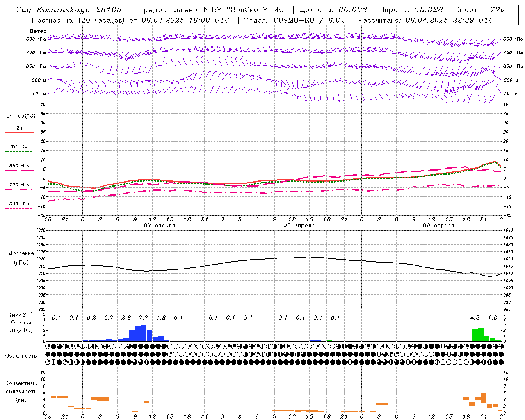525x420 pixels.
Task: Click the Тем-ра(°C) axis title
Action: (x=19, y=116)
